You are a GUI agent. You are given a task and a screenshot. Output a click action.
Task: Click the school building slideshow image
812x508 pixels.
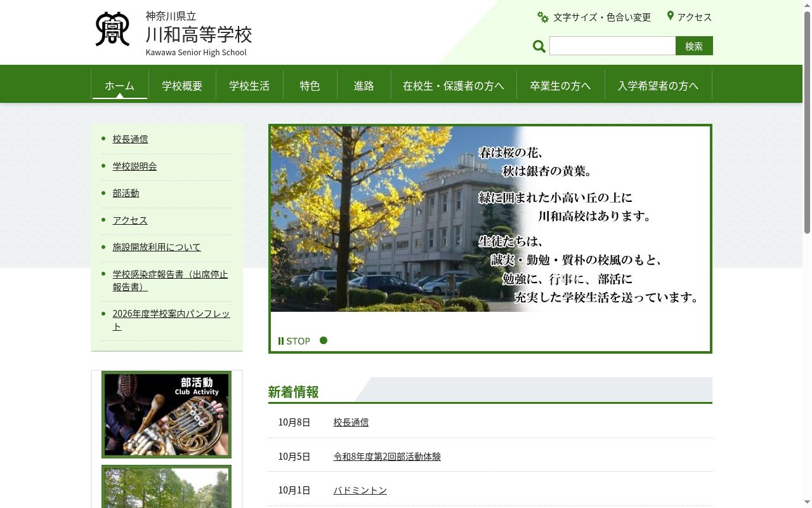click(x=490, y=219)
